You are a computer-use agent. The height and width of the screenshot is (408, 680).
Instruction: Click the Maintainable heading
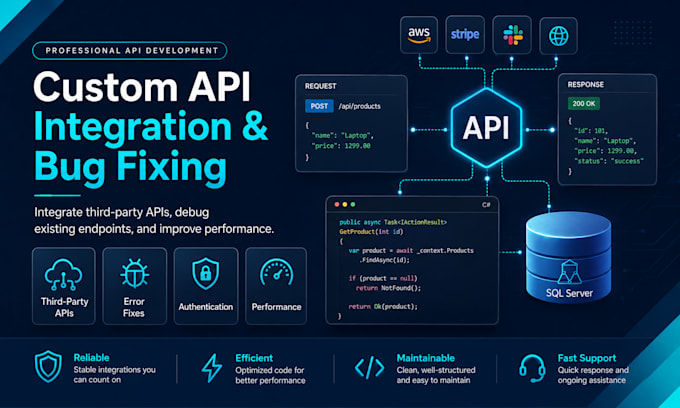pos(425,358)
